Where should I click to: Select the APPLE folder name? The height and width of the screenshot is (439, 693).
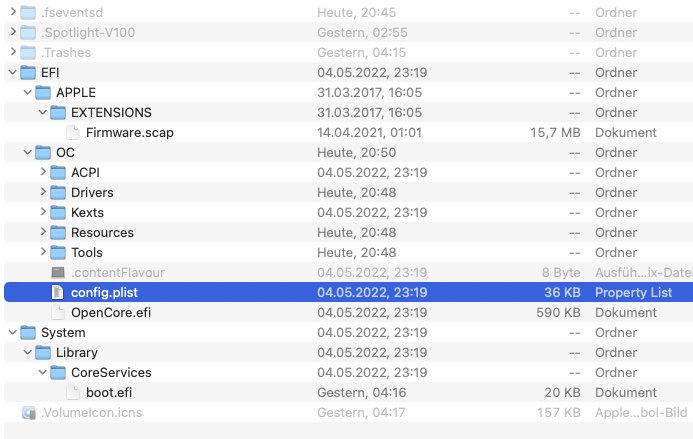pos(76,92)
